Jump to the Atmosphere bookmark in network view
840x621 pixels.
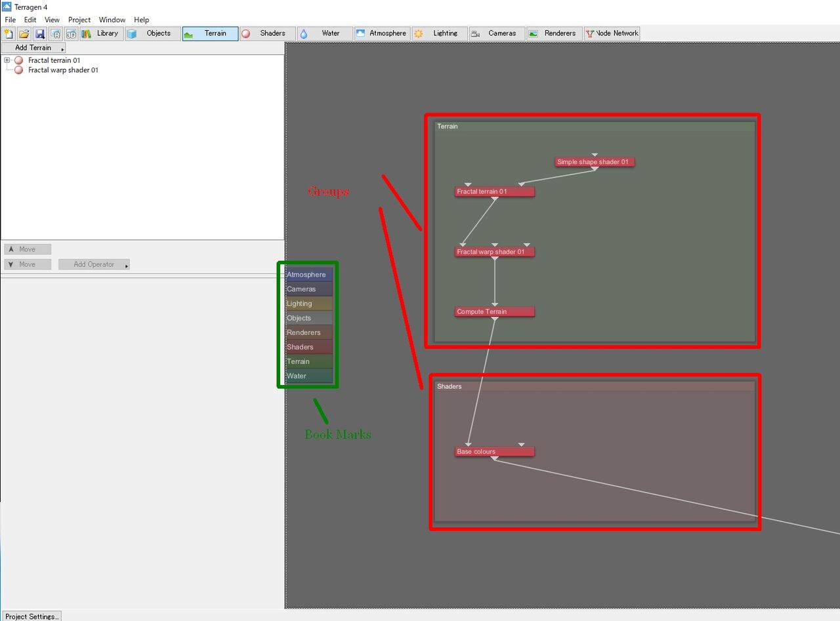click(308, 275)
